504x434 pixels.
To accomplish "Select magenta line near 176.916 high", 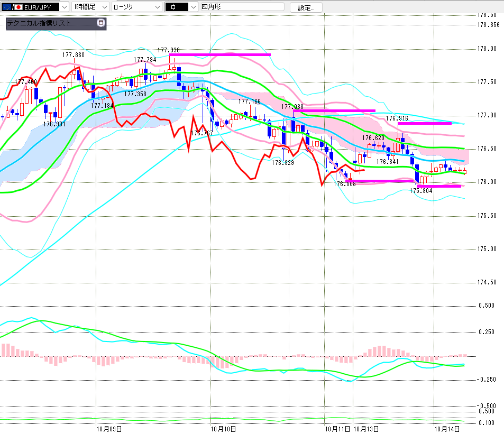I will 424,123.
